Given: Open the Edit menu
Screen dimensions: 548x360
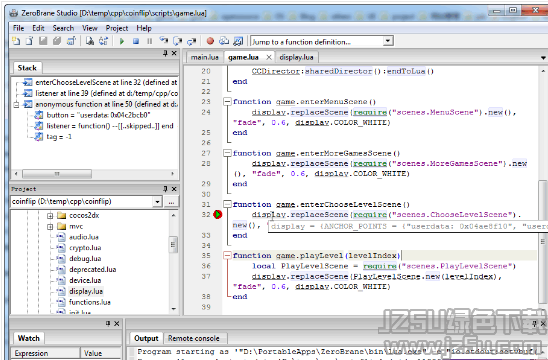Looking at the screenshot, I should coord(38,28).
